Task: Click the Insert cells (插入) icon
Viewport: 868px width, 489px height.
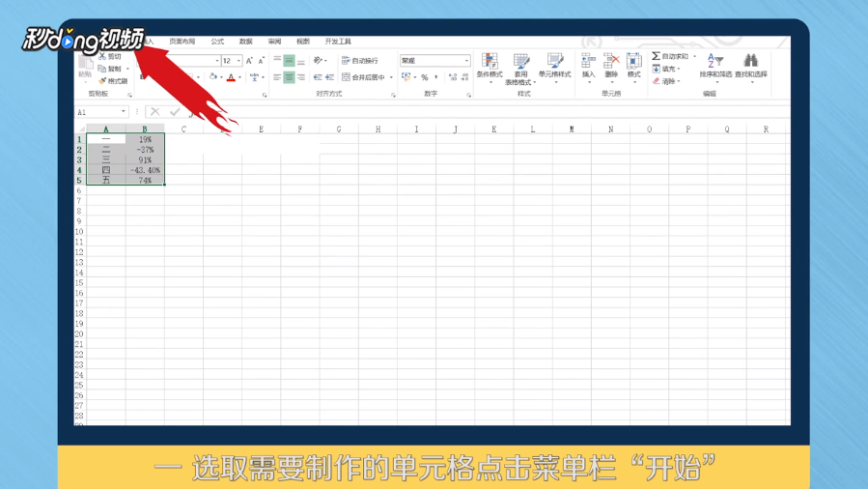Action: (588, 61)
